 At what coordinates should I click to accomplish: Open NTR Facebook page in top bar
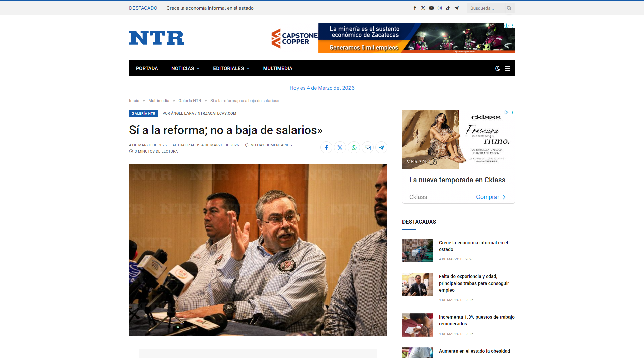click(415, 8)
